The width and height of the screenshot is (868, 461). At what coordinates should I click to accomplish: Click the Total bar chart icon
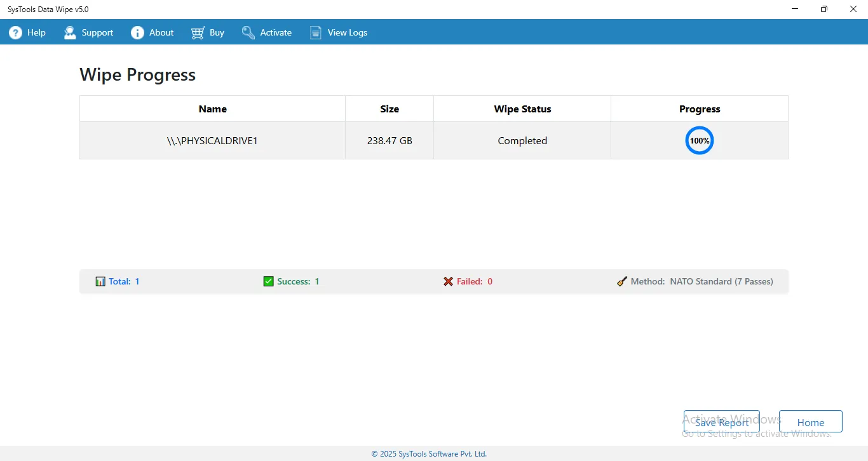100,281
